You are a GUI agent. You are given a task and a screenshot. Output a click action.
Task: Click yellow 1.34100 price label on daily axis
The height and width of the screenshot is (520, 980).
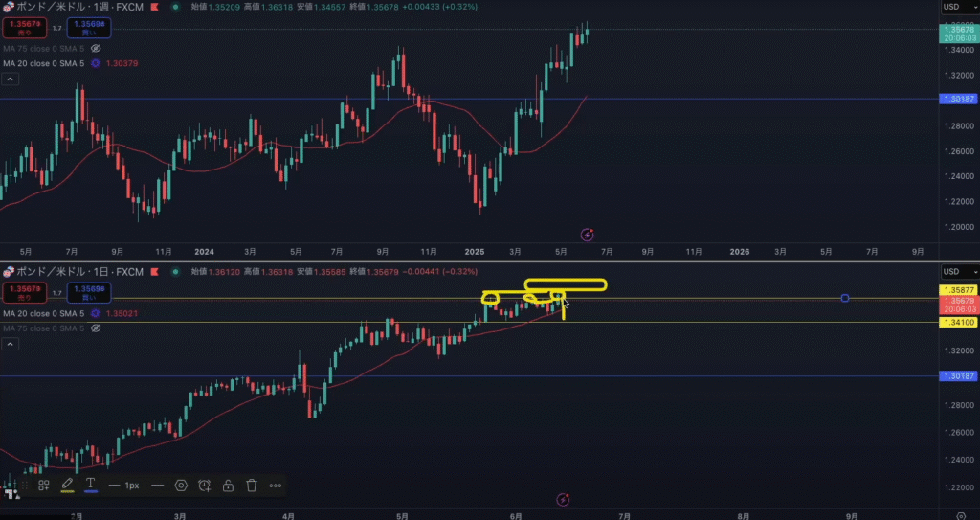[958, 322]
